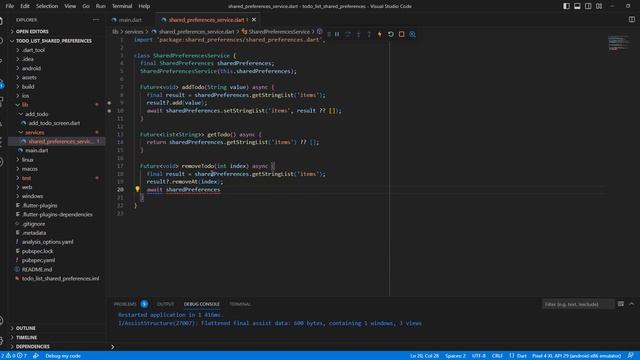Close shared_preferences_service.dart tab

[x=254, y=20]
